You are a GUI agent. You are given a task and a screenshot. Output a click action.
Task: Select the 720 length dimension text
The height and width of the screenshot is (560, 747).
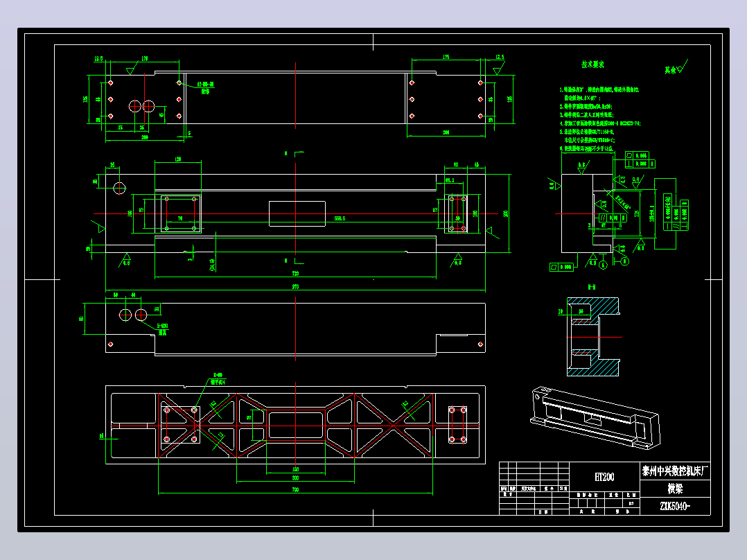click(x=295, y=274)
